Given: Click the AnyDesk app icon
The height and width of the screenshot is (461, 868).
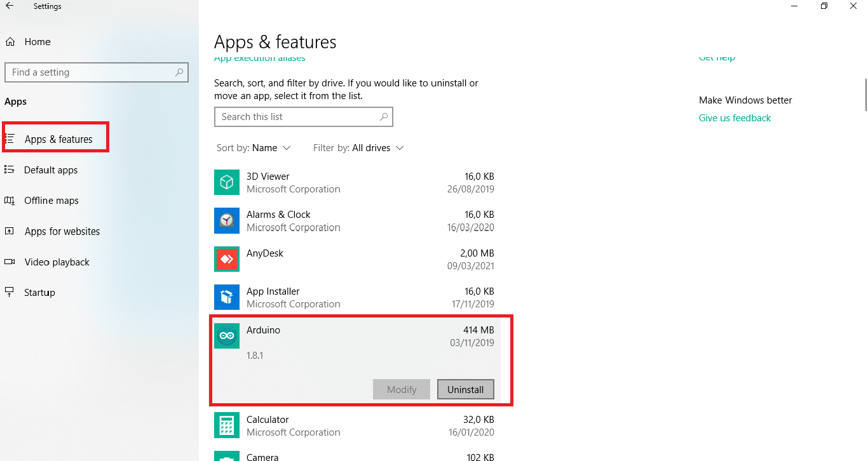Looking at the screenshot, I should click(x=227, y=259).
